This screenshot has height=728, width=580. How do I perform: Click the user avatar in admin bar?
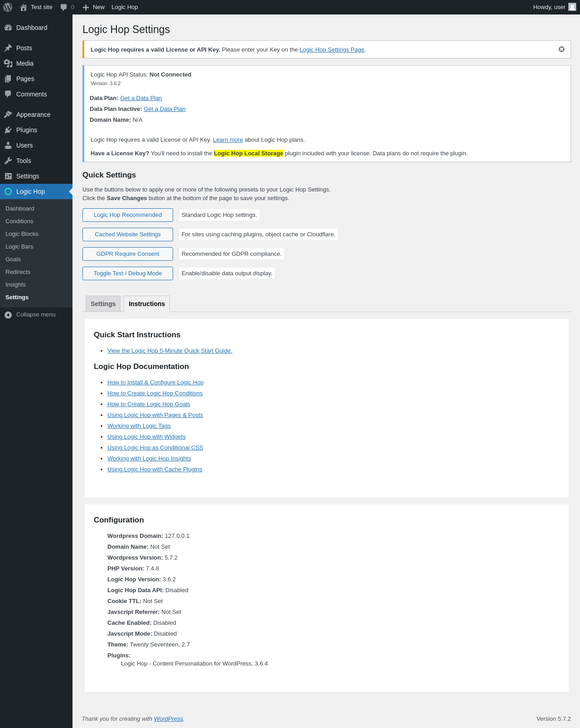[x=572, y=7]
